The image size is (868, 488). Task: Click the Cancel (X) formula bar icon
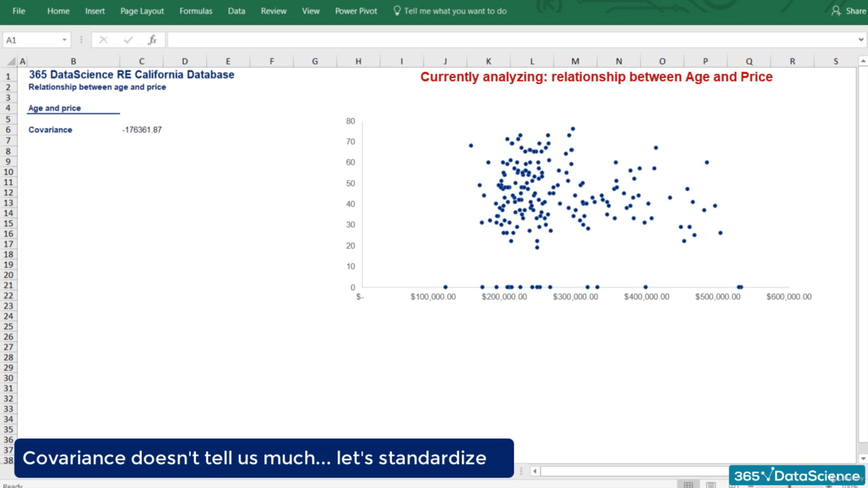104,40
